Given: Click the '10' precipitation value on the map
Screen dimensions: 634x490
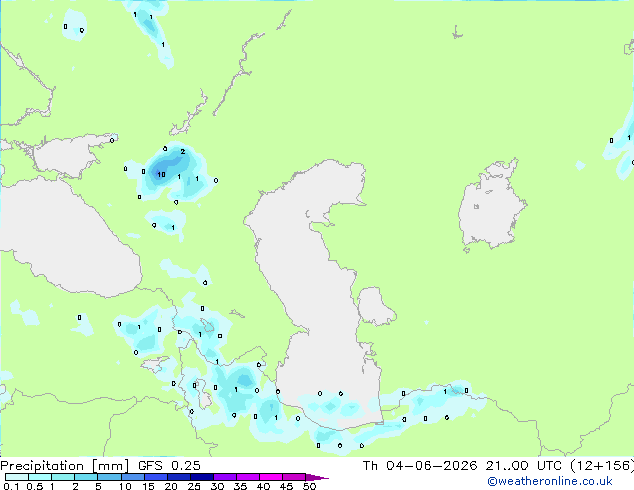Looking at the screenshot, I should 161,175.
